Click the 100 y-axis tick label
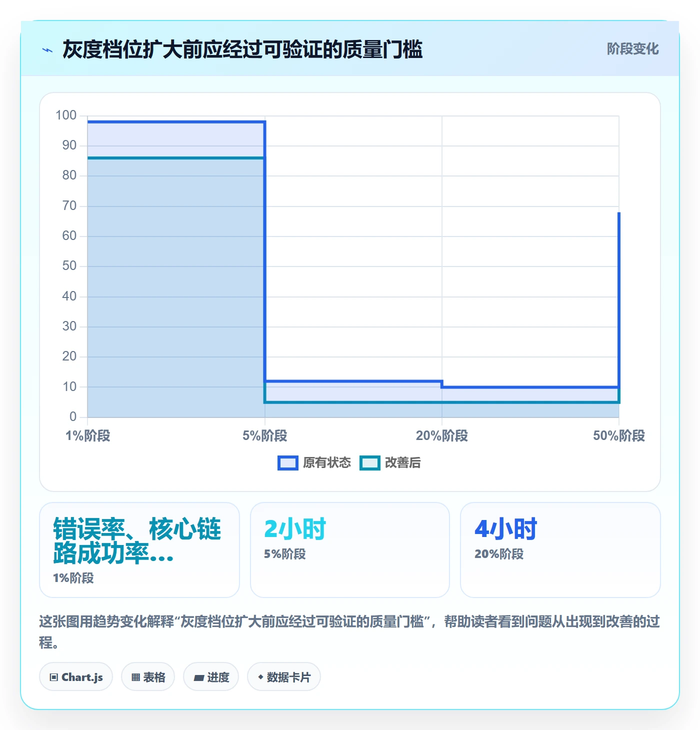The width and height of the screenshot is (700, 730). [x=66, y=115]
